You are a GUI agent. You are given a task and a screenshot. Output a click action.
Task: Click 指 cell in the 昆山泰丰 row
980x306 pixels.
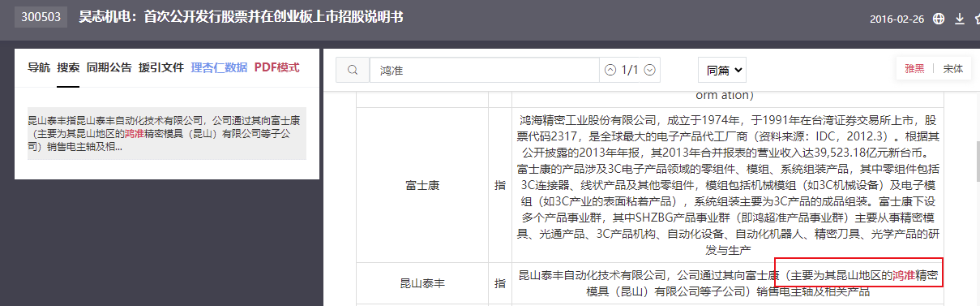coord(499,283)
